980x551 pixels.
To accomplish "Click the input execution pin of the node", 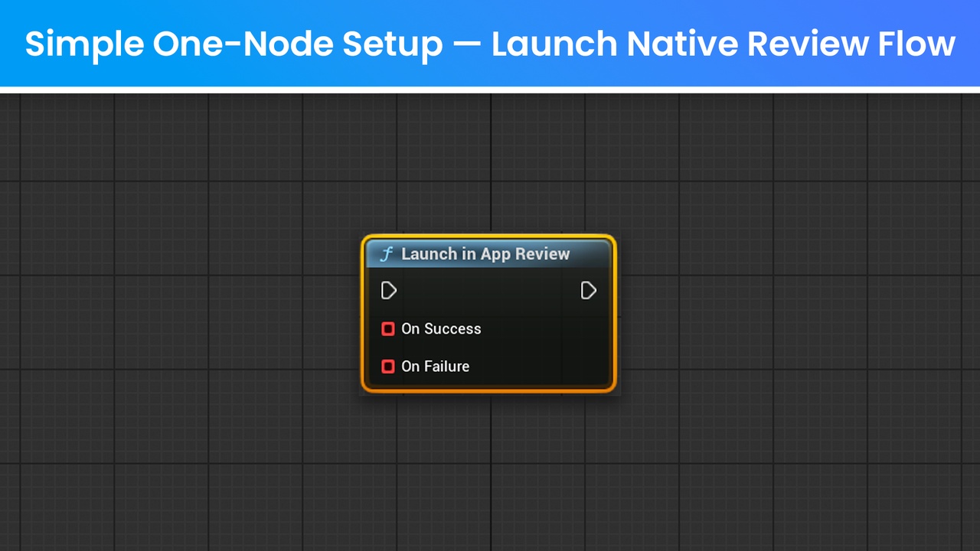I will click(x=389, y=290).
